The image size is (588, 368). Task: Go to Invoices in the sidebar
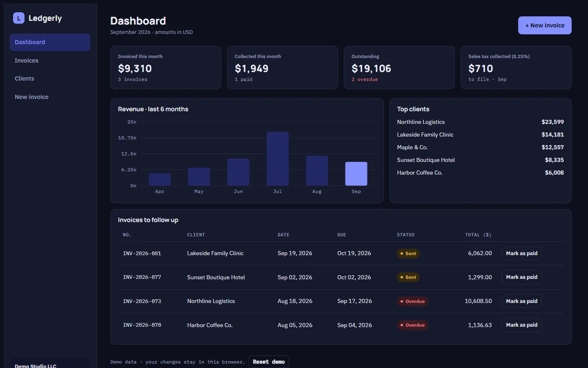point(50,61)
